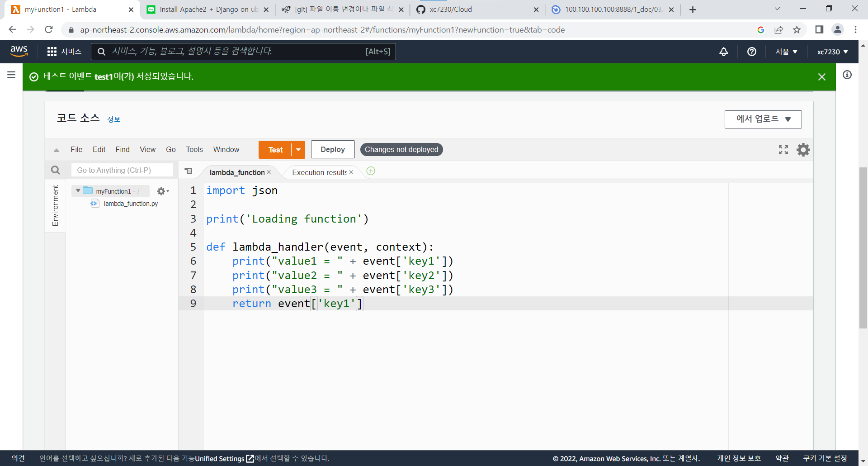Click the 의견 feedback link
This screenshot has height=466, width=868.
coord(18,458)
